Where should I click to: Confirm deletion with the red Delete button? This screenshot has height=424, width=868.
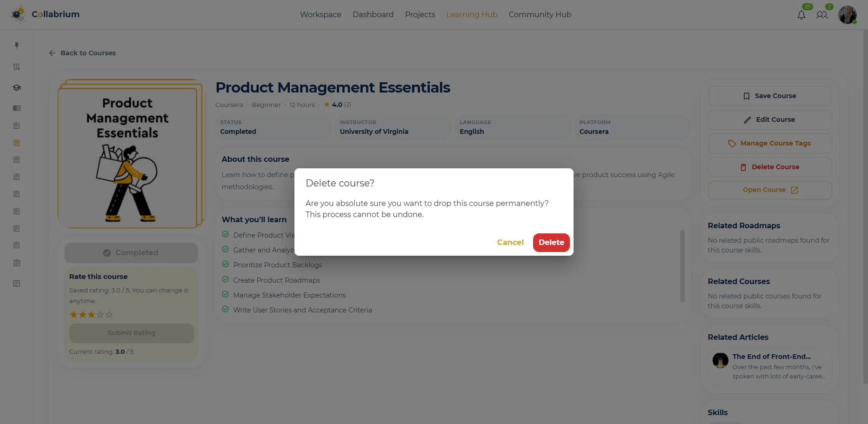[x=551, y=242]
